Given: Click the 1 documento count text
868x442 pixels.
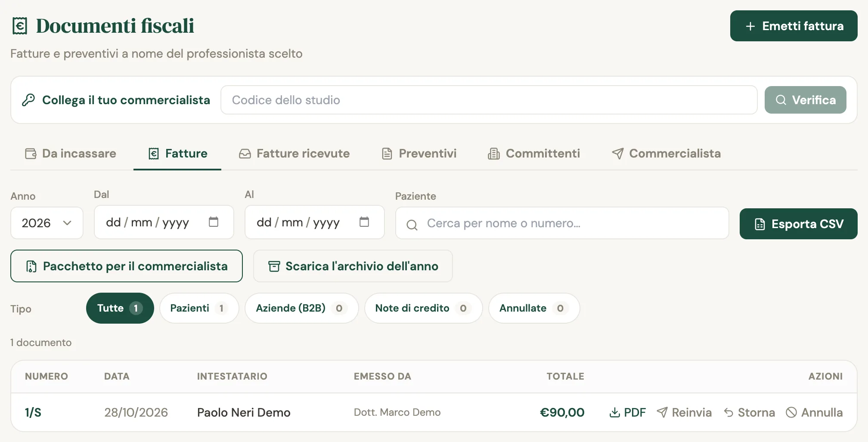Looking at the screenshot, I should click(41, 343).
